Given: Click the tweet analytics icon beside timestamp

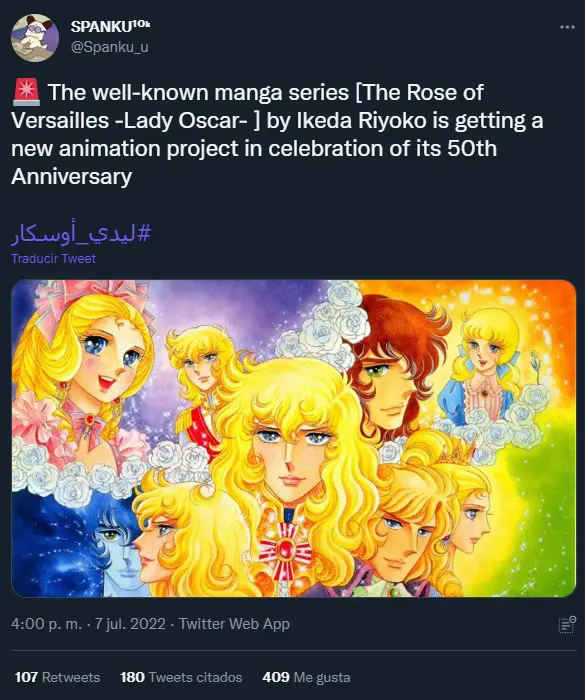Looking at the screenshot, I should pos(567,624).
